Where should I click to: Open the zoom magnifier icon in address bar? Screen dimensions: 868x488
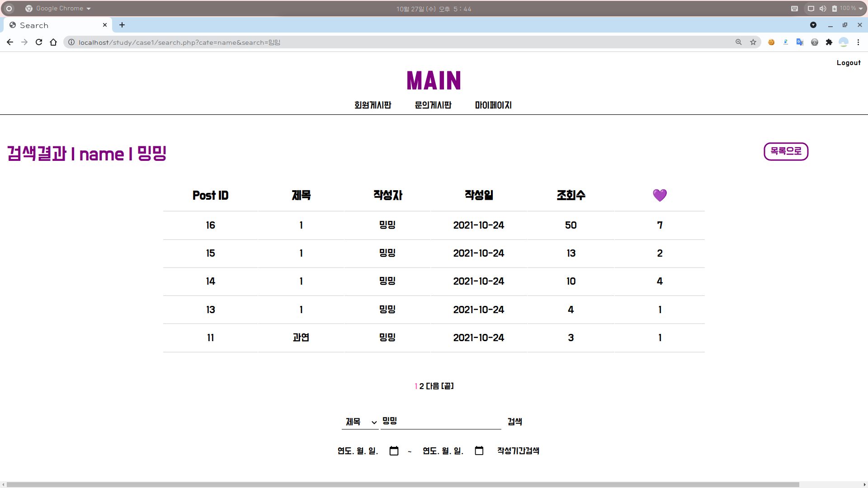tap(739, 42)
